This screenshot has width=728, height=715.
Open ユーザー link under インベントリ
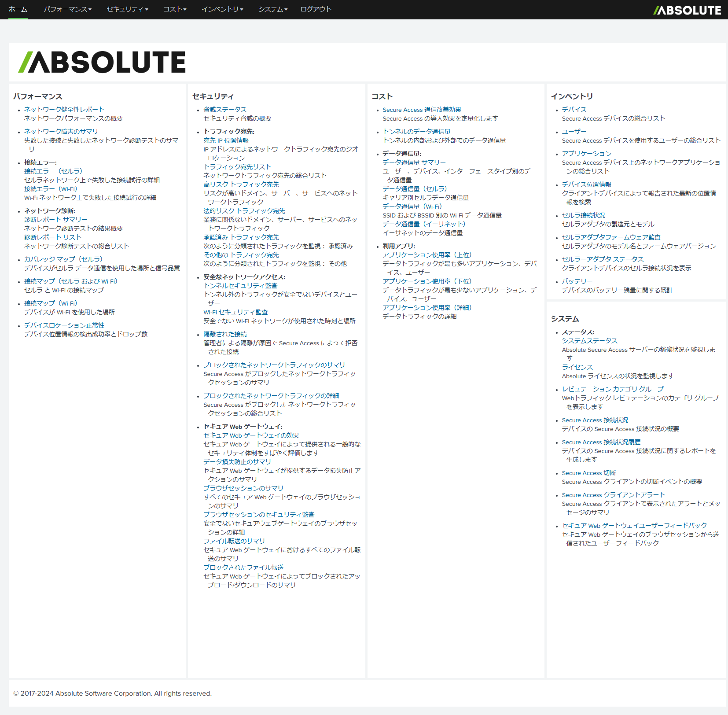coord(574,132)
